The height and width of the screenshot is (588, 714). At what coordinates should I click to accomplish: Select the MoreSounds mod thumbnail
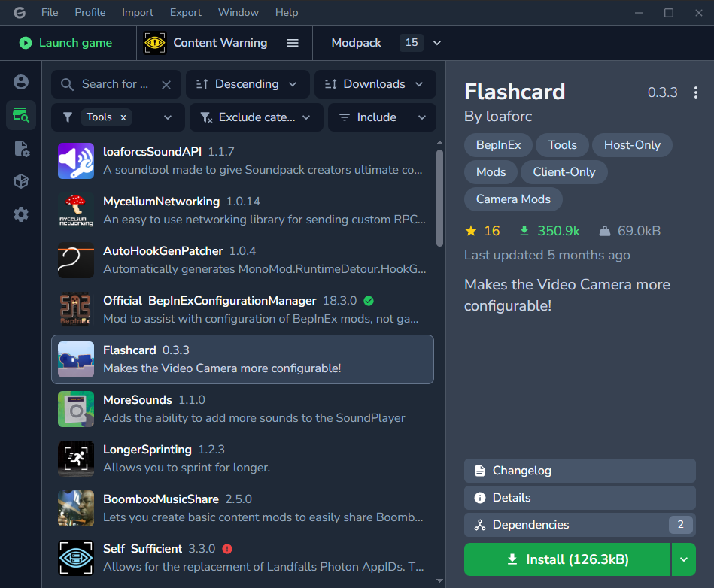76,409
